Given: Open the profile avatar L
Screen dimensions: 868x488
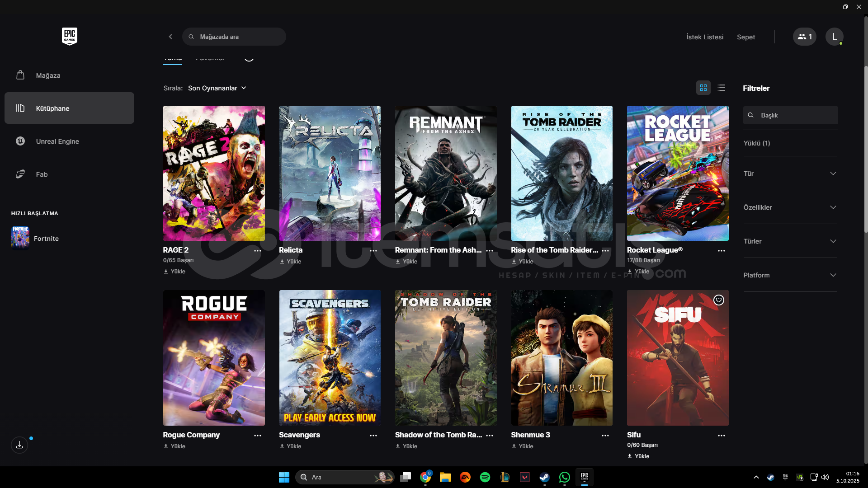Looking at the screenshot, I should point(834,37).
